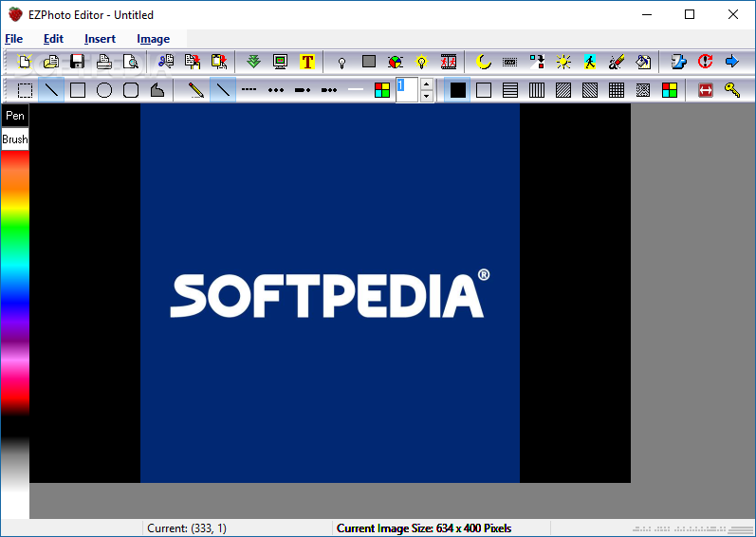Screen dimensions: 756x537
Task: Click the red circular exclamation icon
Action: point(705,62)
